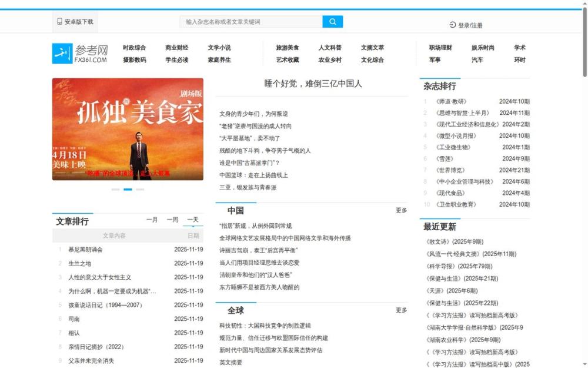Screen dimensions: 588x368
Task: Open 《天涯》(2025年6期) recent update
Action: [x=451, y=291]
